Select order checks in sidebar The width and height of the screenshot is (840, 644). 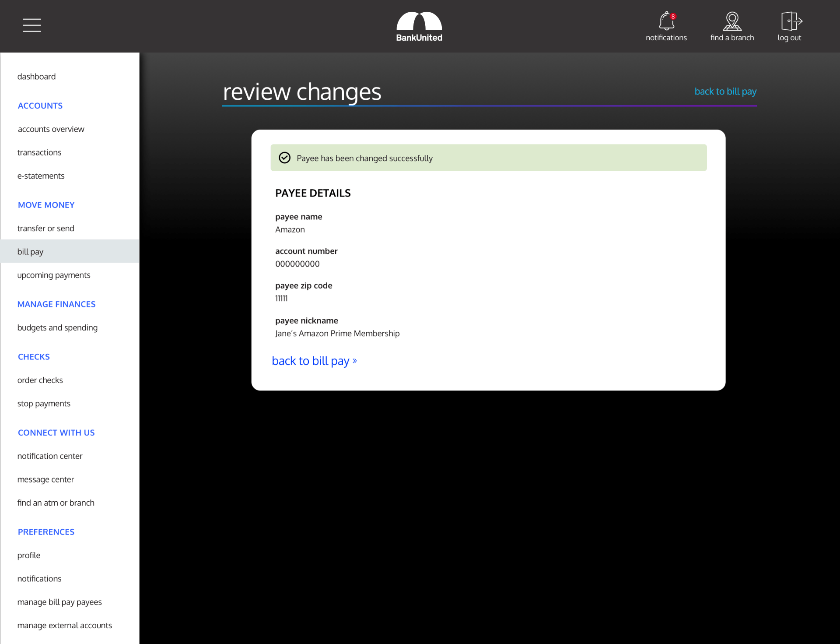click(40, 380)
